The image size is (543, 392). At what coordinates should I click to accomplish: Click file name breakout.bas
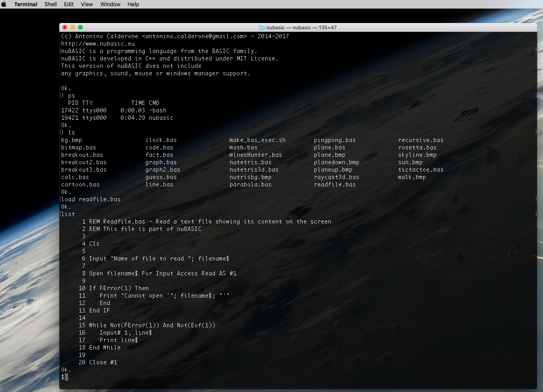(x=82, y=155)
